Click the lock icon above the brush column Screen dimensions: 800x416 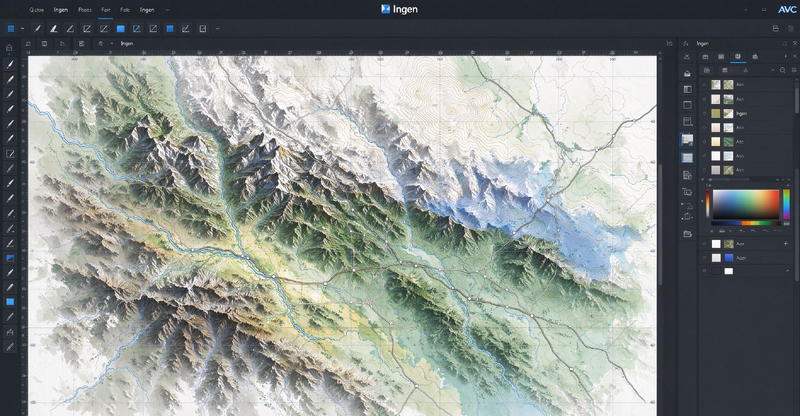click(x=9, y=47)
